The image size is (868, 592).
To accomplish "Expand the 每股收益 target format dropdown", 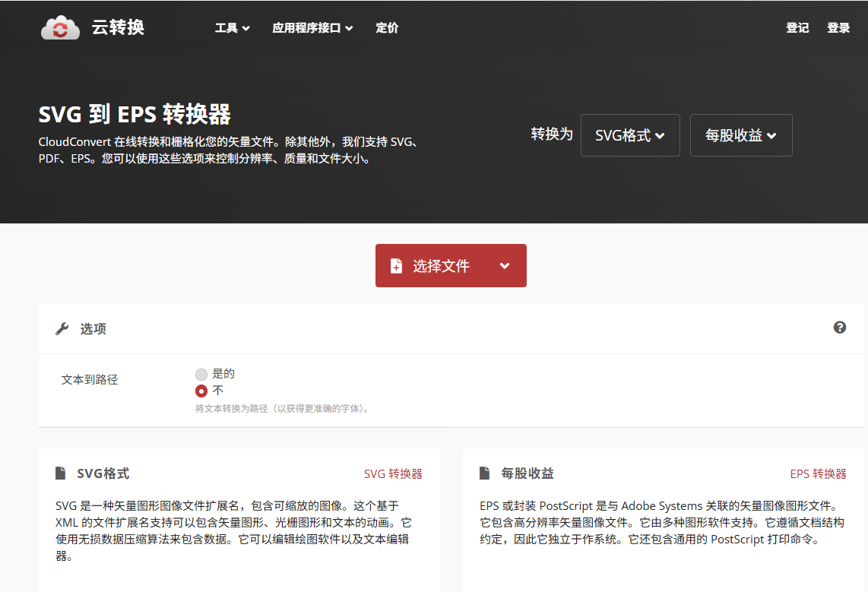I will [741, 135].
